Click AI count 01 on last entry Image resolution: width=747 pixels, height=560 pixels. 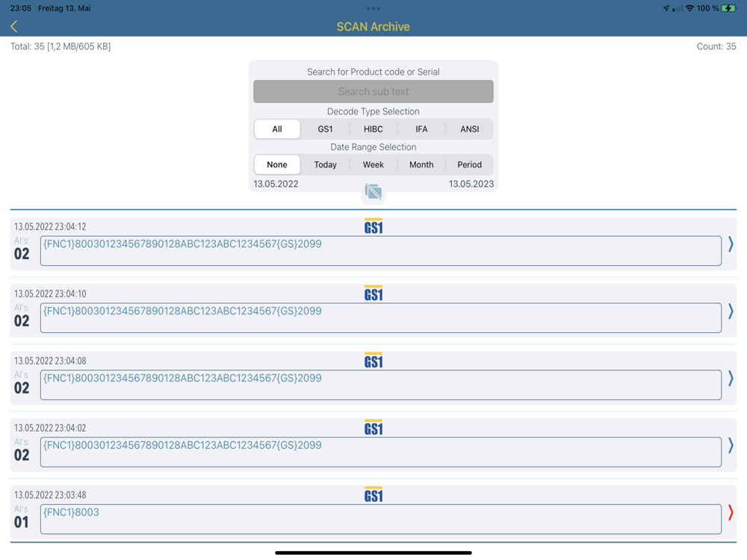(x=22, y=523)
